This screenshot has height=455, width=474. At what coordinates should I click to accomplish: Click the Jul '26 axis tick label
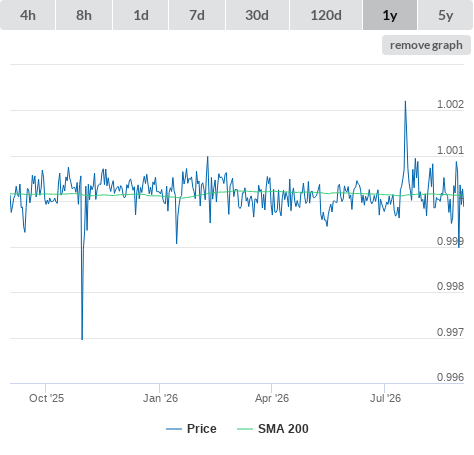pyautogui.click(x=385, y=398)
